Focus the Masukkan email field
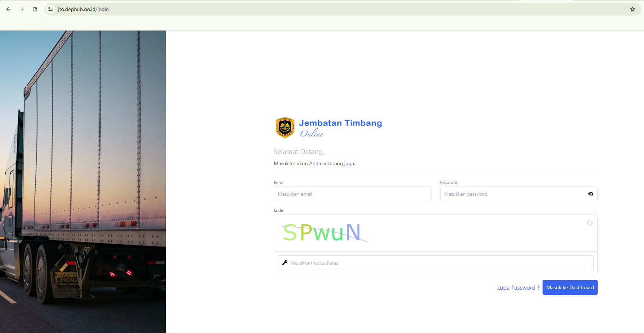The height and width of the screenshot is (333, 644). pos(353,194)
